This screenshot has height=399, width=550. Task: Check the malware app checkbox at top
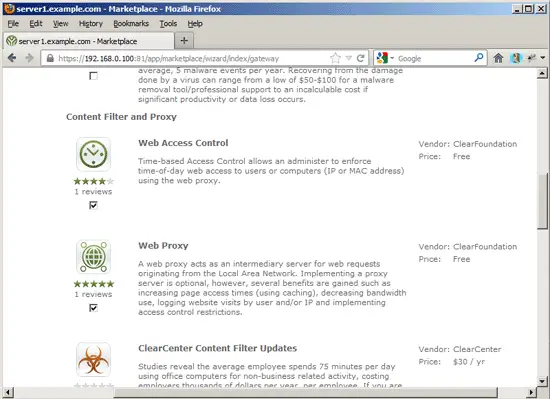(x=93, y=76)
